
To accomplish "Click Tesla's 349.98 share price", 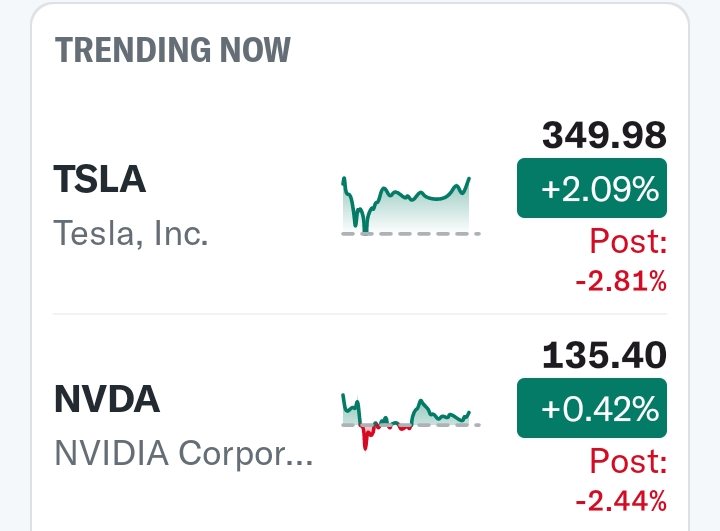I will (603, 135).
